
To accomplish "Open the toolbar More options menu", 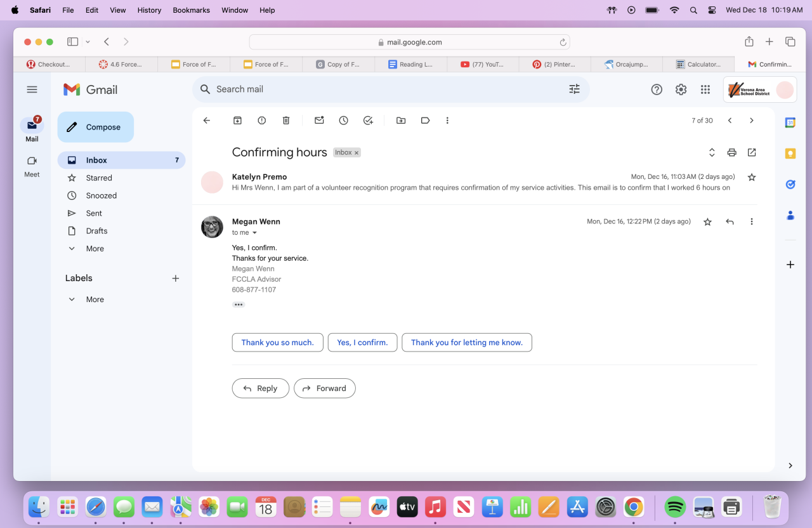I will [x=447, y=121].
